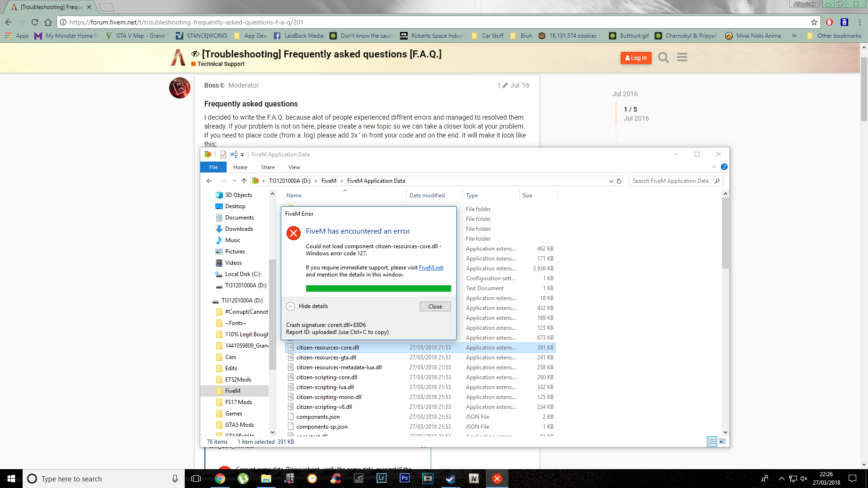Open the Roberts Space Industries bookmark

[432, 36]
